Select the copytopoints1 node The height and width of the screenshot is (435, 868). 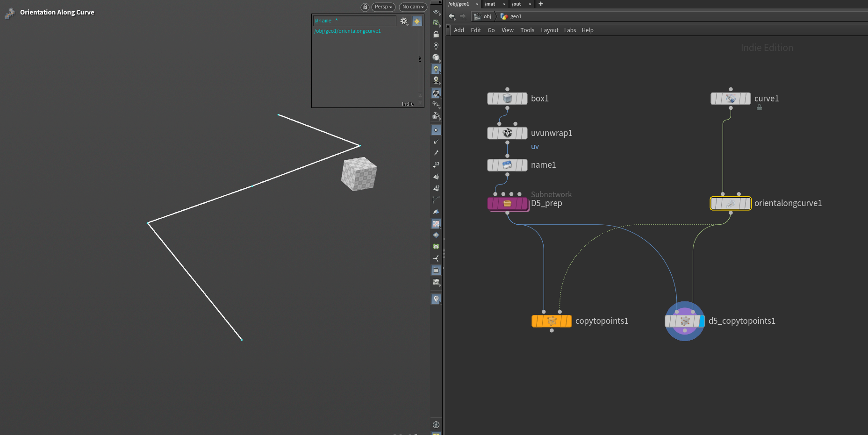click(552, 321)
